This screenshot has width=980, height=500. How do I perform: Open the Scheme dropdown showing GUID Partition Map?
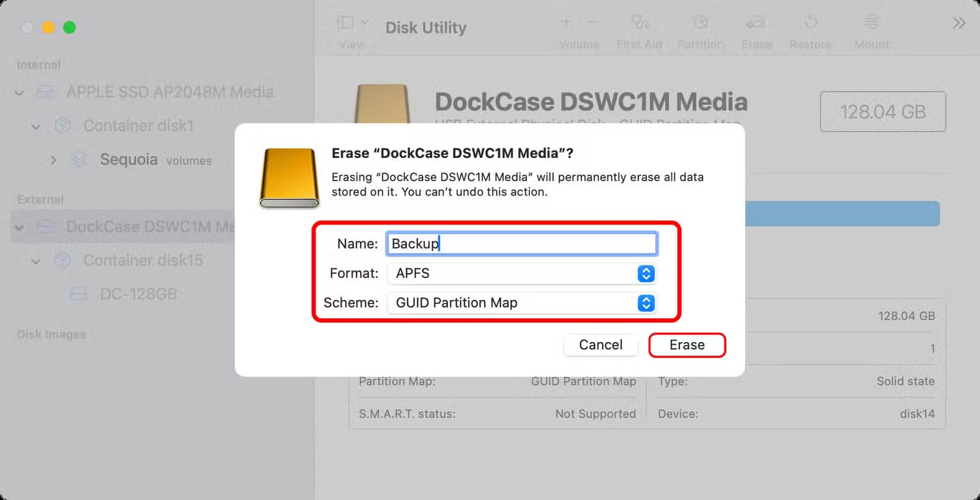521,303
